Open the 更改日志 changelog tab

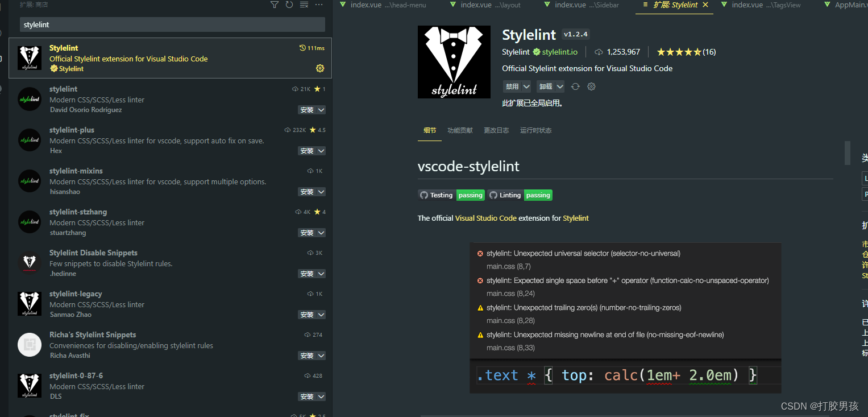point(496,130)
